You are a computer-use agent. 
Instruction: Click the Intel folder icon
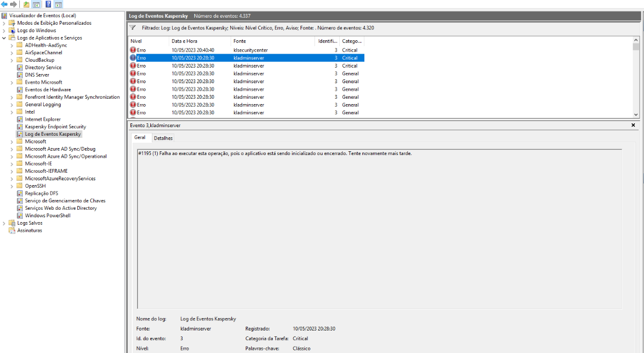tap(20, 112)
